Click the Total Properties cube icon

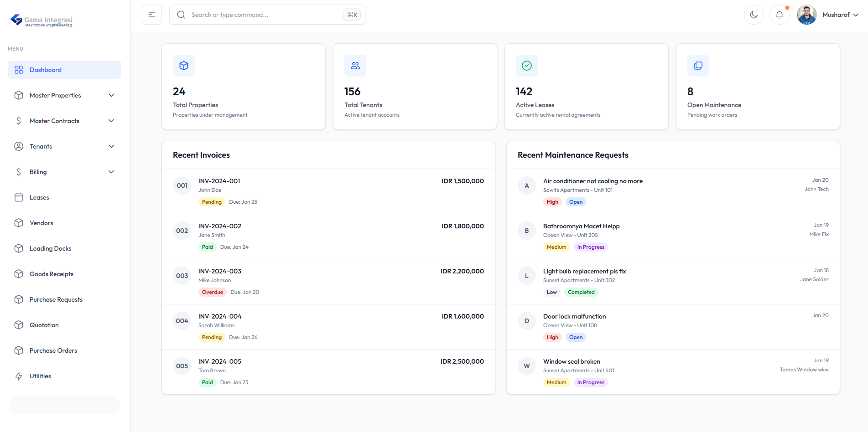tap(184, 66)
